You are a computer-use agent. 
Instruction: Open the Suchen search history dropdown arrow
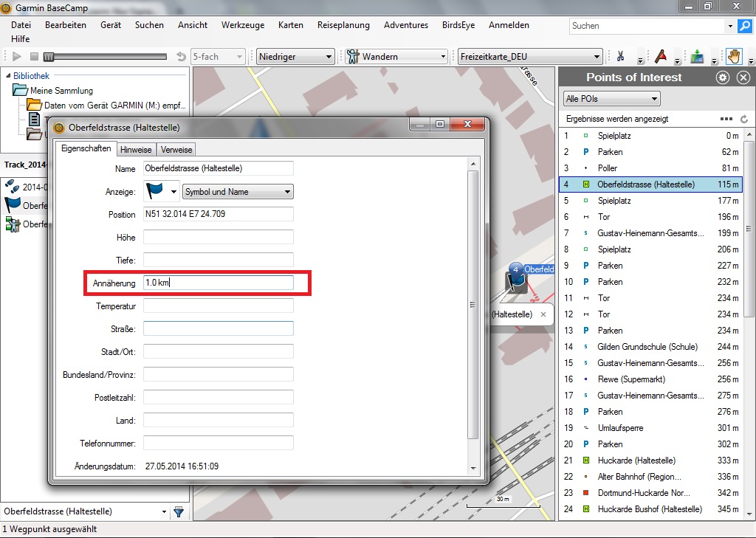coord(730,26)
